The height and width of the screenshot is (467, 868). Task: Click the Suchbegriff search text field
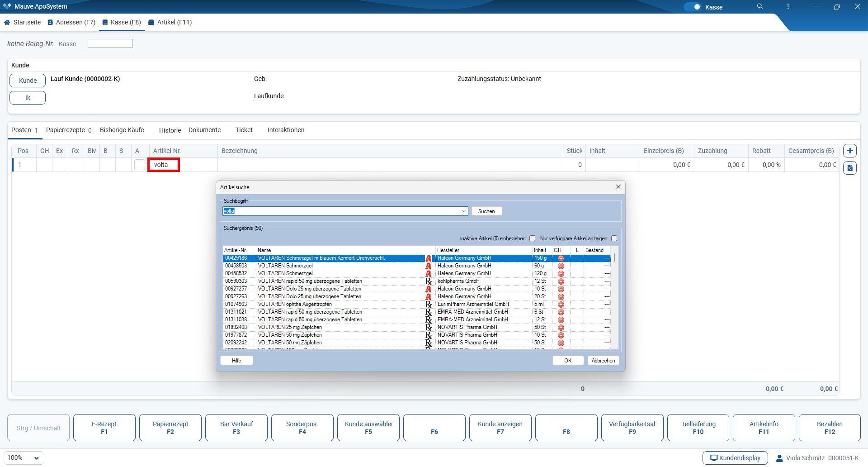coord(341,211)
